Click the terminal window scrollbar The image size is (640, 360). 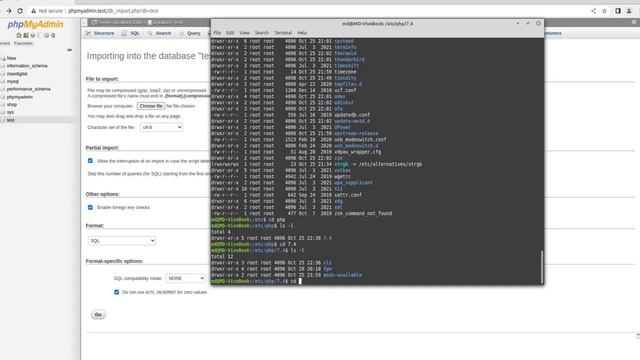point(542,267)
